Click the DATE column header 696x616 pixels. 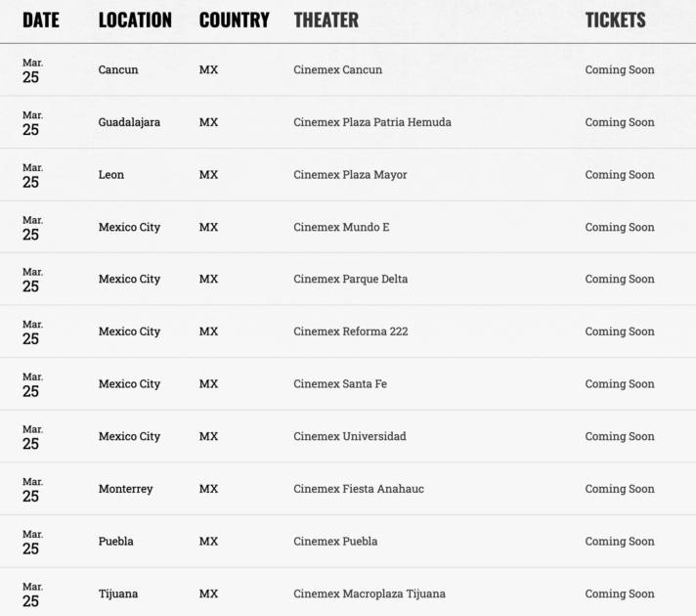[41, 20]
